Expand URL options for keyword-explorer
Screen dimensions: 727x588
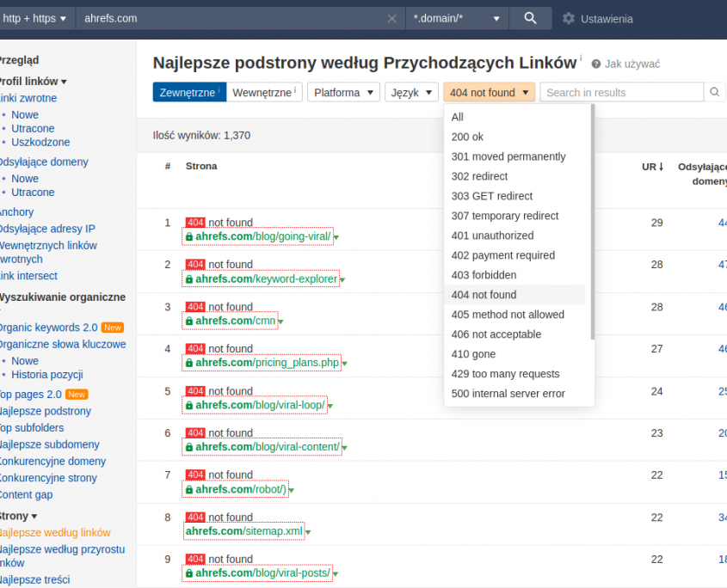point(342,280)
